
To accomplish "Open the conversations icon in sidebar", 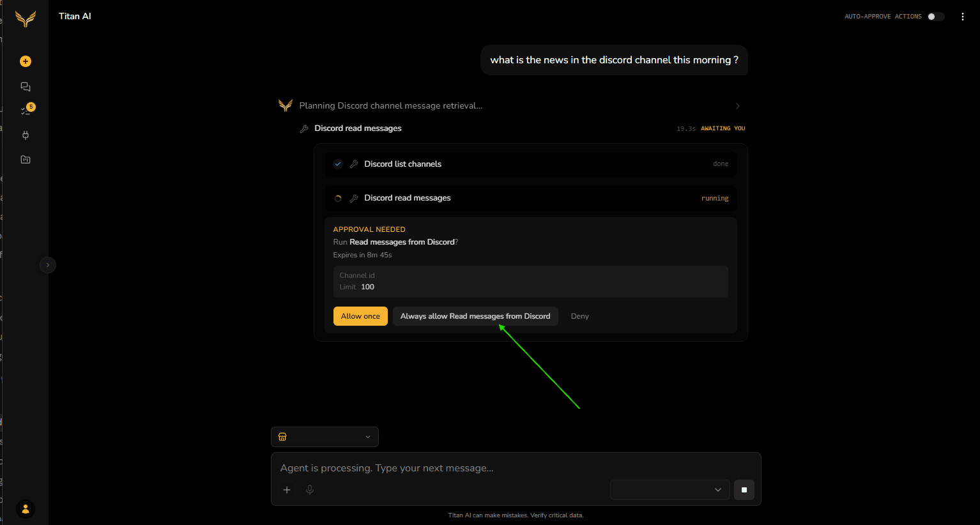I will 26,87.
